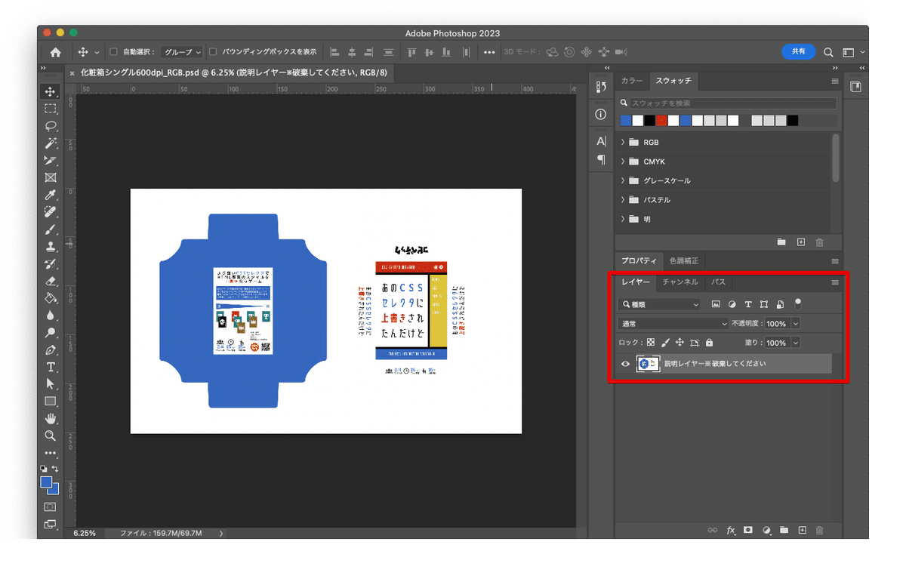This screenshot has width=906, height=588.
Task: Select the プロパティ tab
Action: pyautogui.click(x=639, y=260)
